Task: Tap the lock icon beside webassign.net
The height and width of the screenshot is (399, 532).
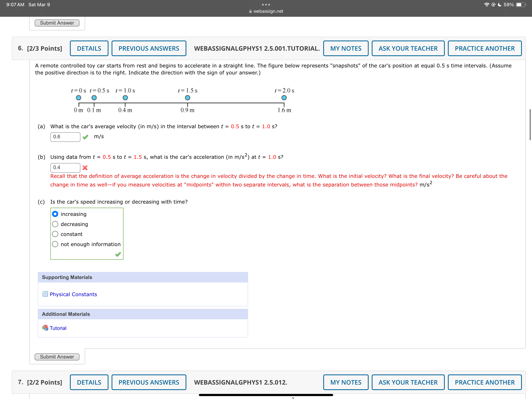Action: (x=250, y=11)
